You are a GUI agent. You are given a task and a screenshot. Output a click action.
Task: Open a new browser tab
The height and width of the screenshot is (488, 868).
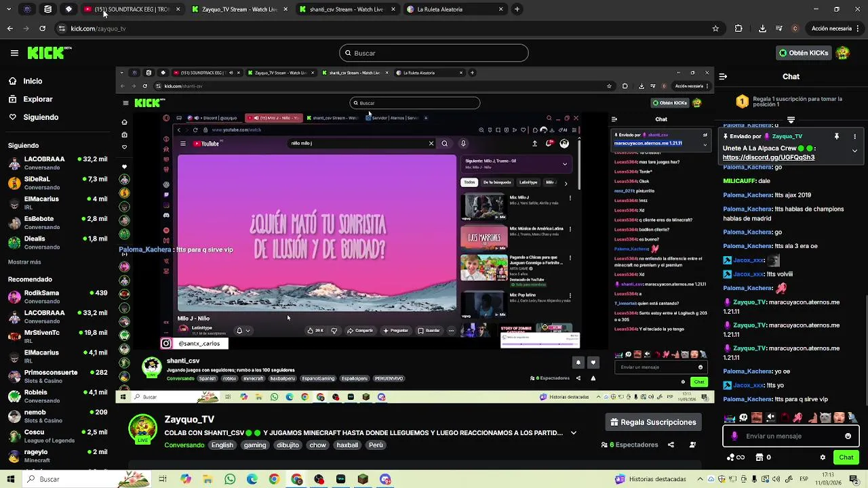click(x=517, y=9)
